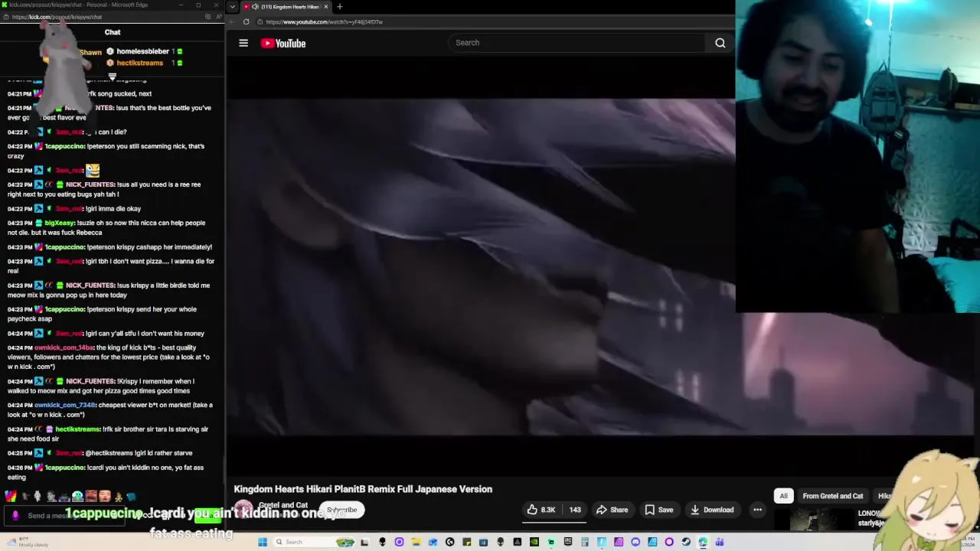Open Epic Games launcher from taskbar
This screenshot has height=551, width=980.
pos(569,542)
